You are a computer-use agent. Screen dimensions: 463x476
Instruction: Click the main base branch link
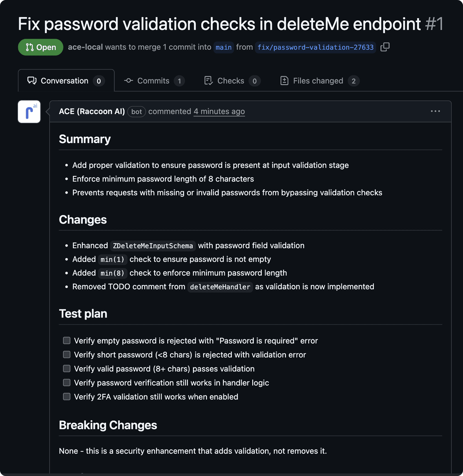pos(223,47)
